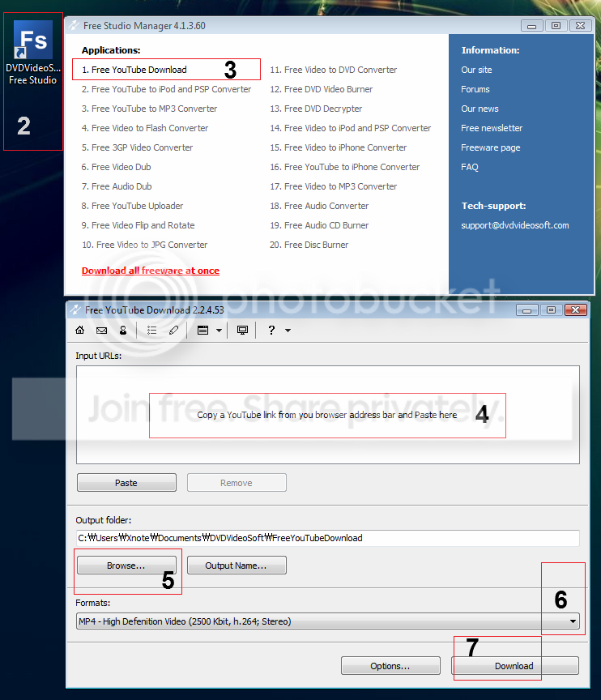Open the Formats combo box

pos(328,621)
